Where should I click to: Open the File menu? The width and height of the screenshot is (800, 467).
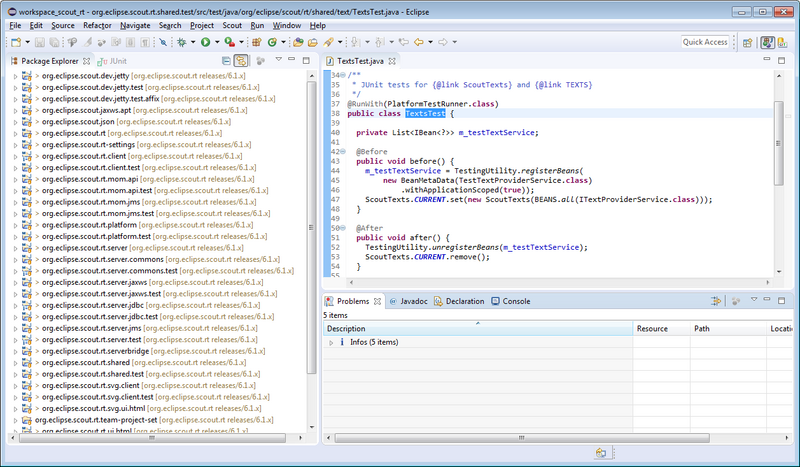click(x=15, y=26)
